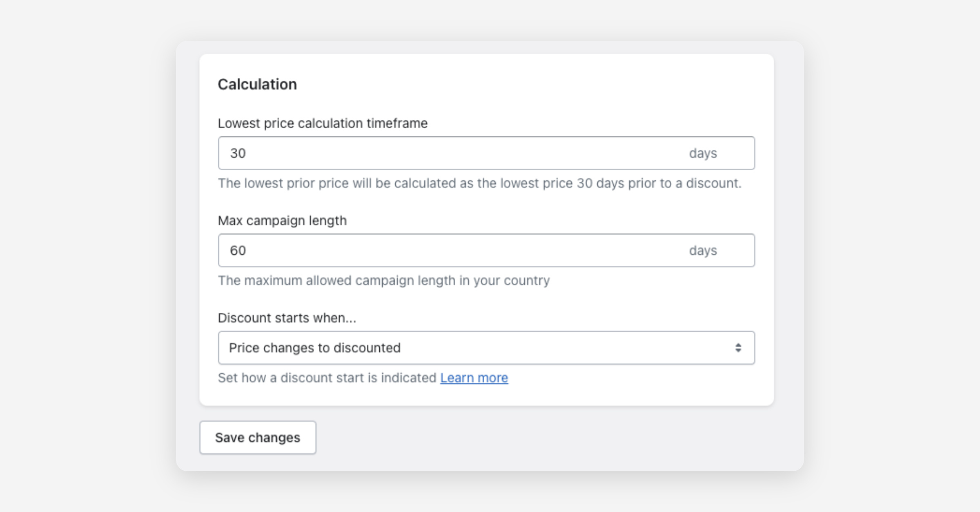Select the Price changes to discounted text
This screenshot has width=980, height=512.
314,348
